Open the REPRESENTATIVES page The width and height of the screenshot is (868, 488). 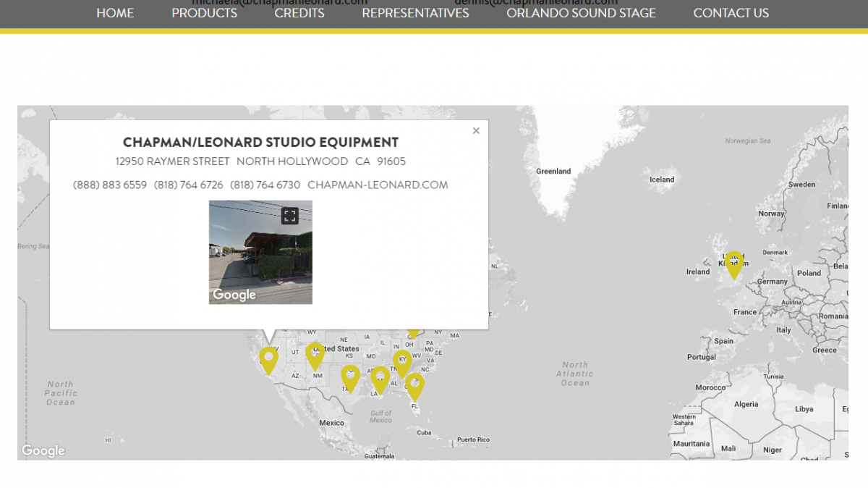(416, 13)
